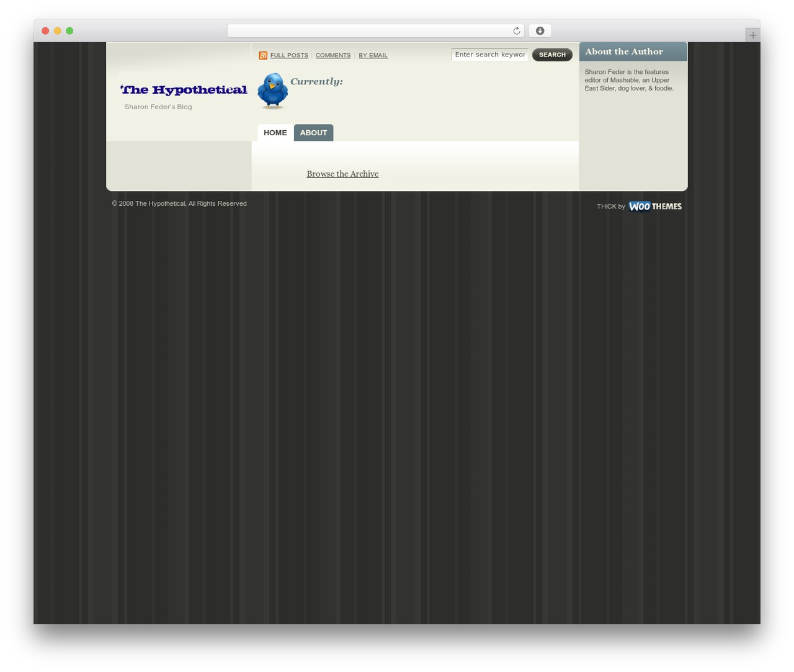
Task: Click the browser address bar
Action: pyautogui.click(x=376, y=31)
